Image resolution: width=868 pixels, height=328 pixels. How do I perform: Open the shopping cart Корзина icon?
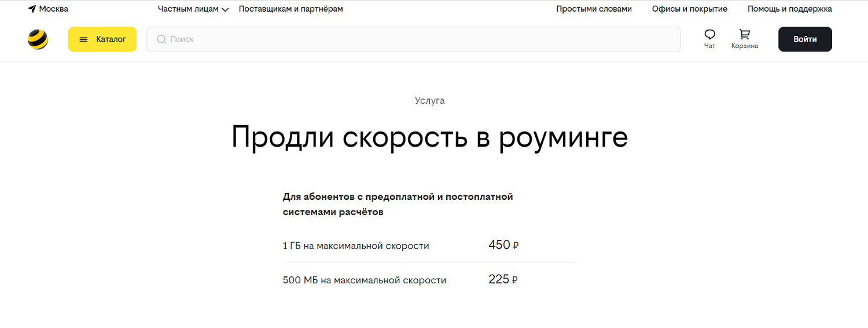(745, 35)
